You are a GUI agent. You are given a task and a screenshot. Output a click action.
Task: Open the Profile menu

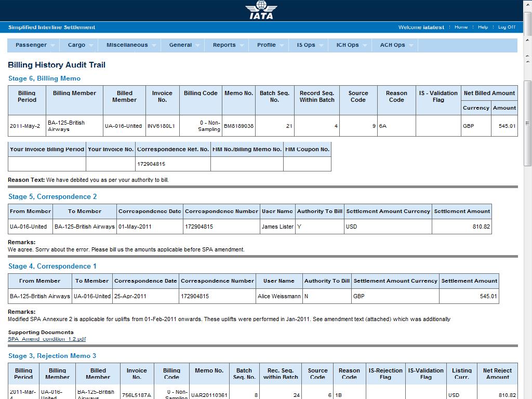267,45
